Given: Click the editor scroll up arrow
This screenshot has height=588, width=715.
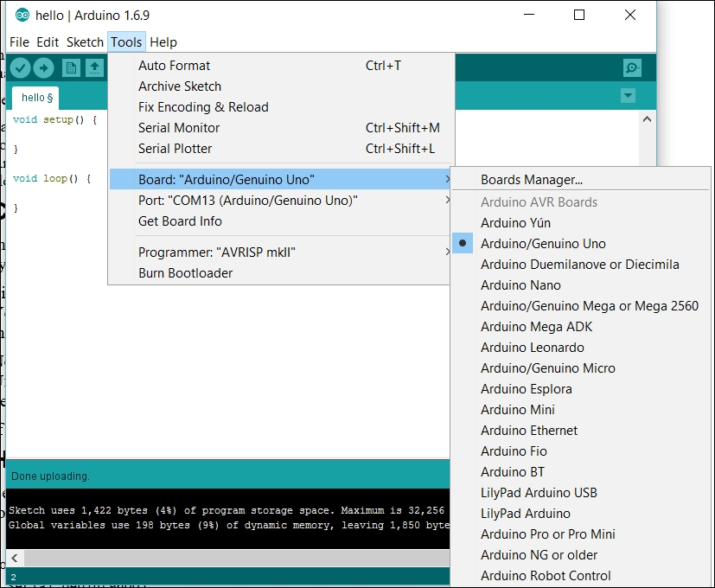Looking at the screenshot, I should (647, 119).
